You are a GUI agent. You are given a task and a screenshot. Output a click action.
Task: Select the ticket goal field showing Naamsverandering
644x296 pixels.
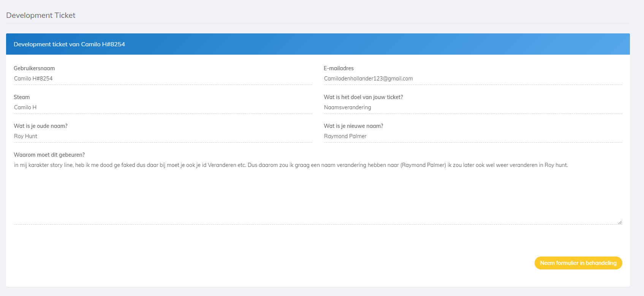472,107
